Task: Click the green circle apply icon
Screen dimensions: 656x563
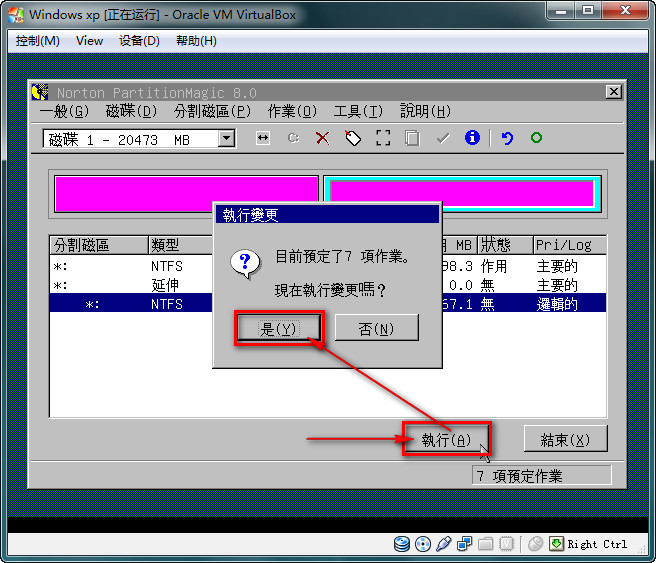Action: pos(536,137)
